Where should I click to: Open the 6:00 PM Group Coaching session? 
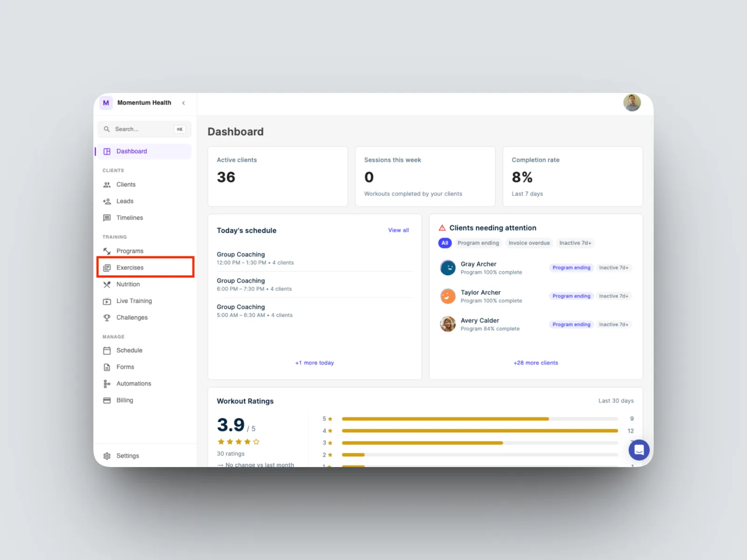coord(315,284)
